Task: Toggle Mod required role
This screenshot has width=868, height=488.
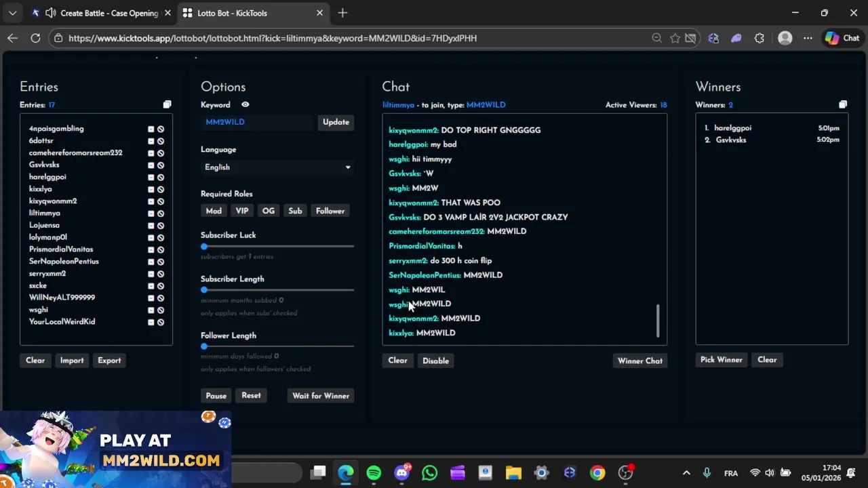Action: (214, 211)
